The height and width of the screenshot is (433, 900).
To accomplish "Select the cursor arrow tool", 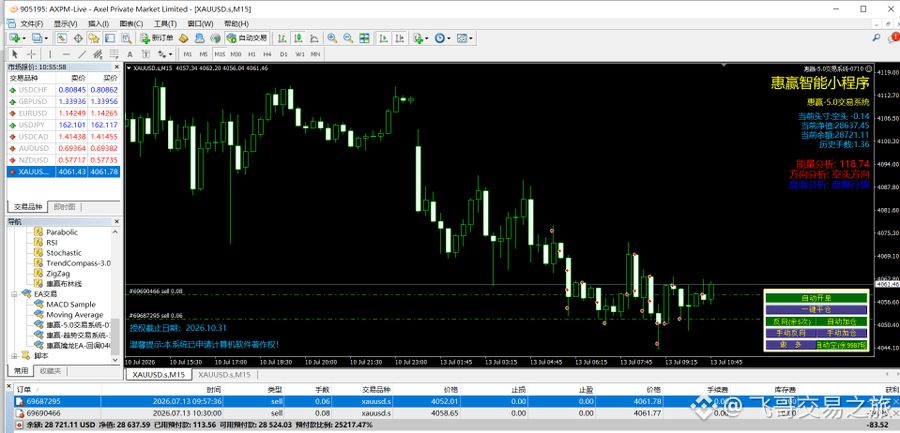I will (x=15, y=54).
